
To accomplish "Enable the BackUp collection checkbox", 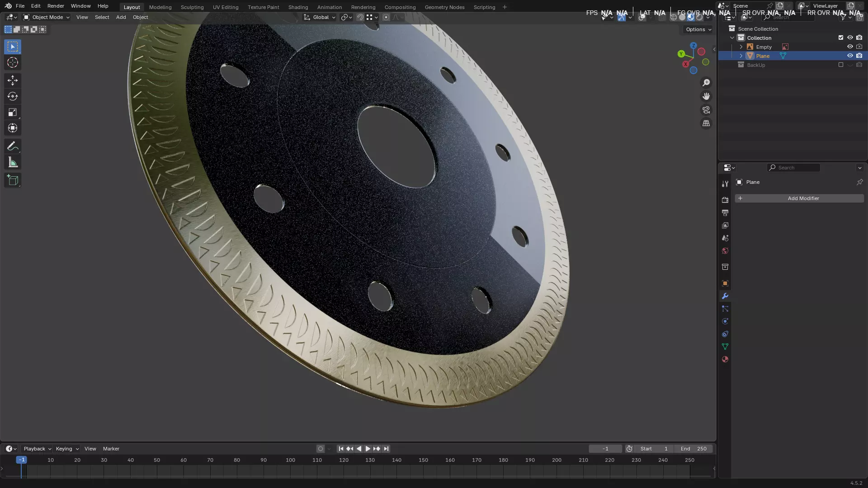I will coord(841,65).
